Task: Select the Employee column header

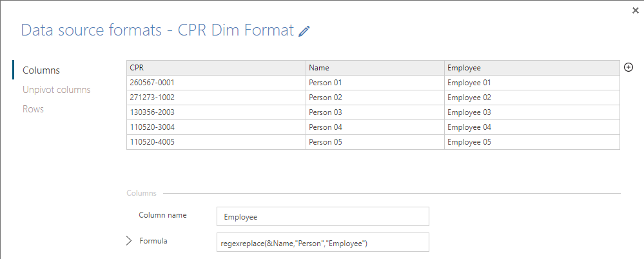Action: pos(532,68)
